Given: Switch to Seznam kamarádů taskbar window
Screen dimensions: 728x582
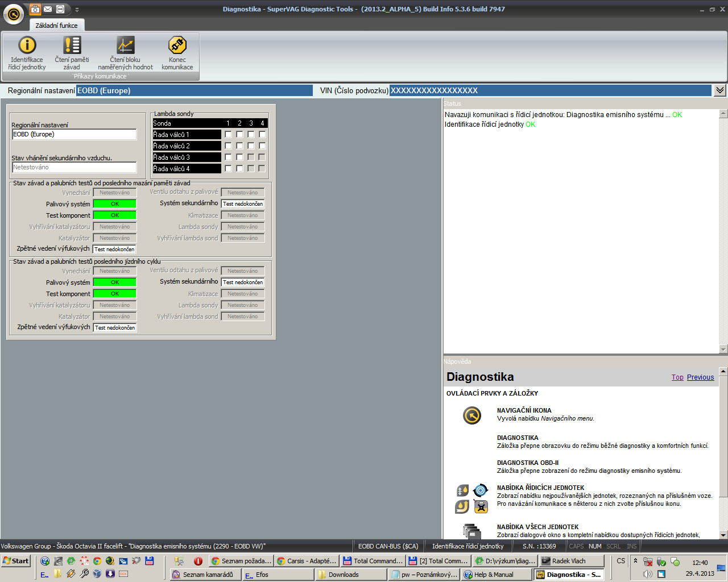Looking at the screenshot, I should point(206,575).
